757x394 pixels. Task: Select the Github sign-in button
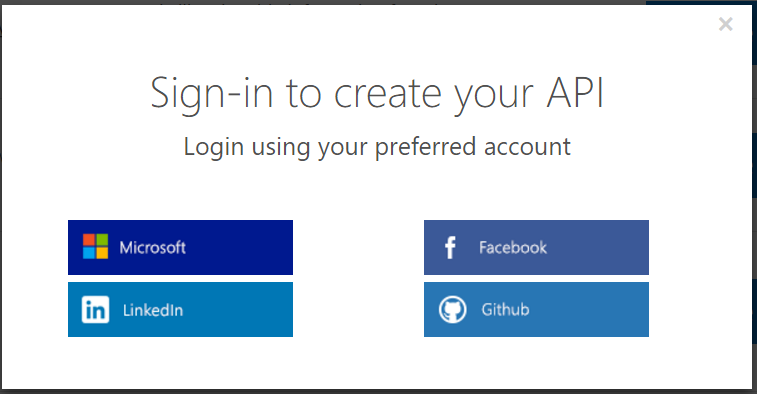536,310
